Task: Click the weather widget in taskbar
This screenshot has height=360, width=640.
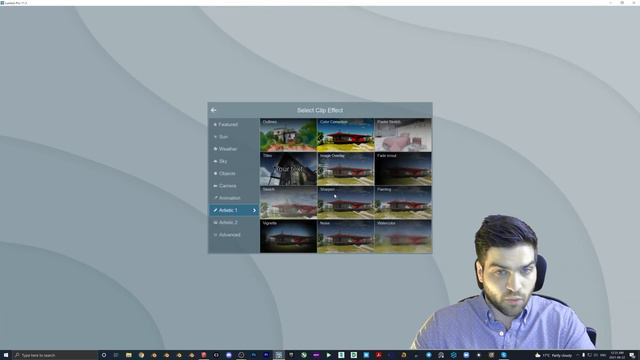Action: coord(553,356)
